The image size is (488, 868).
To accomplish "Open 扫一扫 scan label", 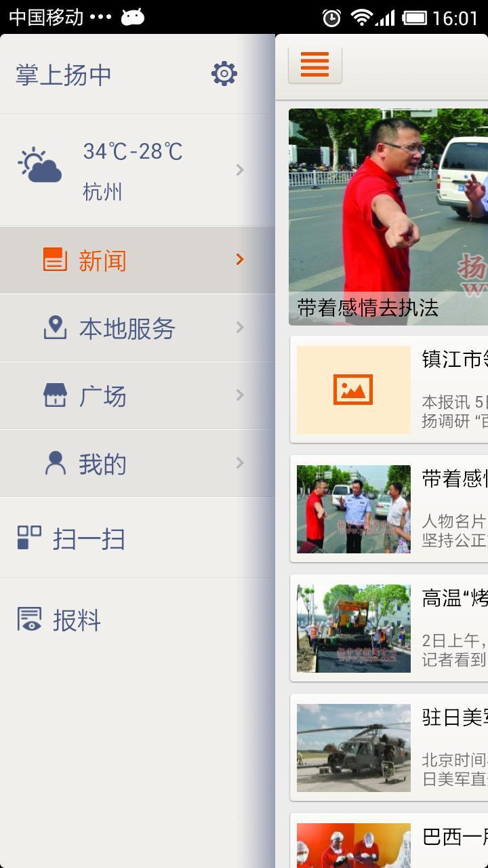I will [x=89, y=539].
